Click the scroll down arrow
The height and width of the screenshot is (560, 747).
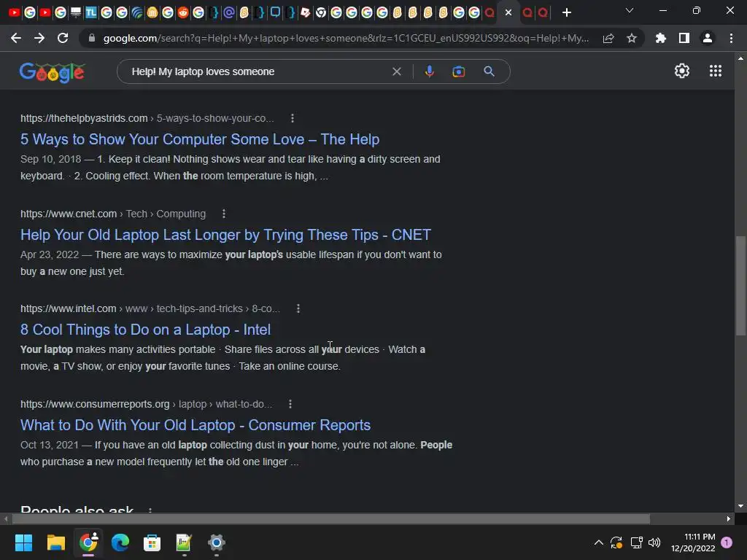[x=740, y=506]
